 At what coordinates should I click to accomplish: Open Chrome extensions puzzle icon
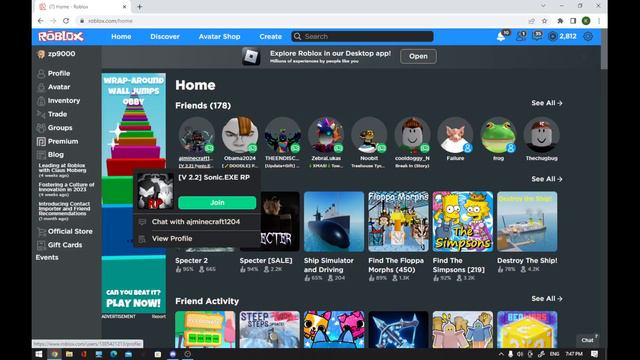[560, 21]
